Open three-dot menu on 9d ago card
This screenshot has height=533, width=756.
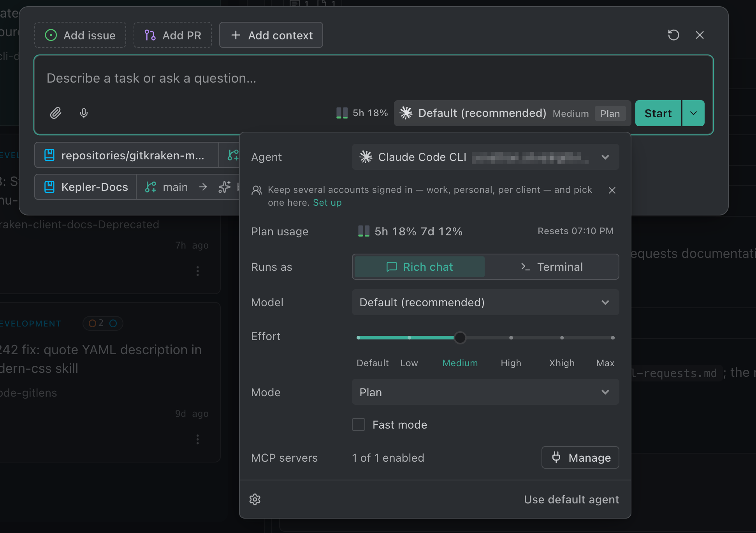tap(198, 439)
